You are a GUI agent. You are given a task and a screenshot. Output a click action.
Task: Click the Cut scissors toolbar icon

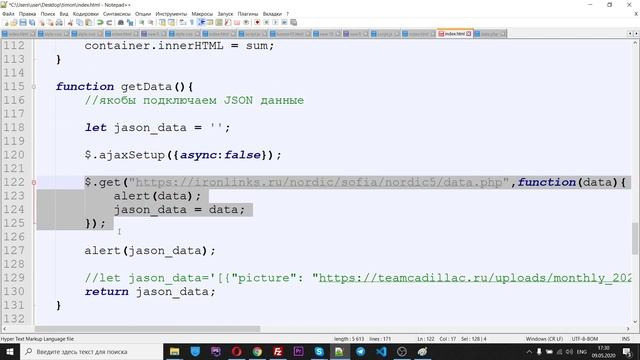pyautogui.click(x=70, y=22)
